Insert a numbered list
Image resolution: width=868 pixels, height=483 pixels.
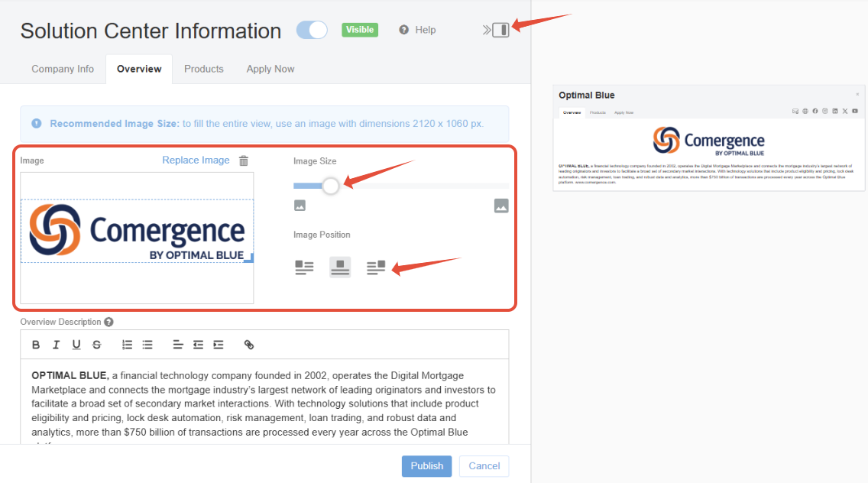pos(127,345)
